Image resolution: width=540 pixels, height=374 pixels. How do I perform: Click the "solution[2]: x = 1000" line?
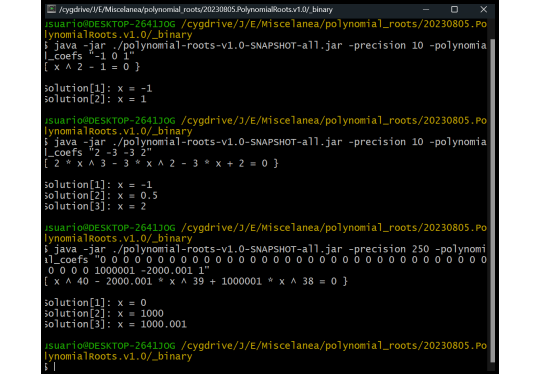[104, 313]
